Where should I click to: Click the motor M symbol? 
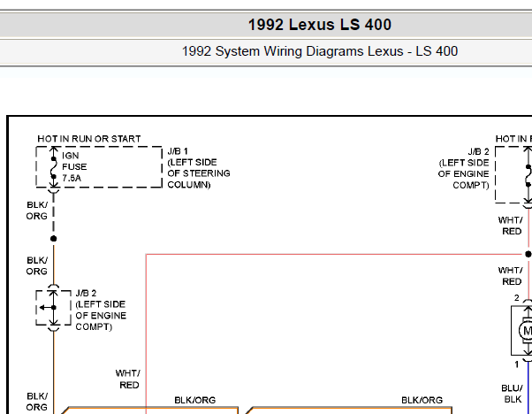tap(527, 332)
